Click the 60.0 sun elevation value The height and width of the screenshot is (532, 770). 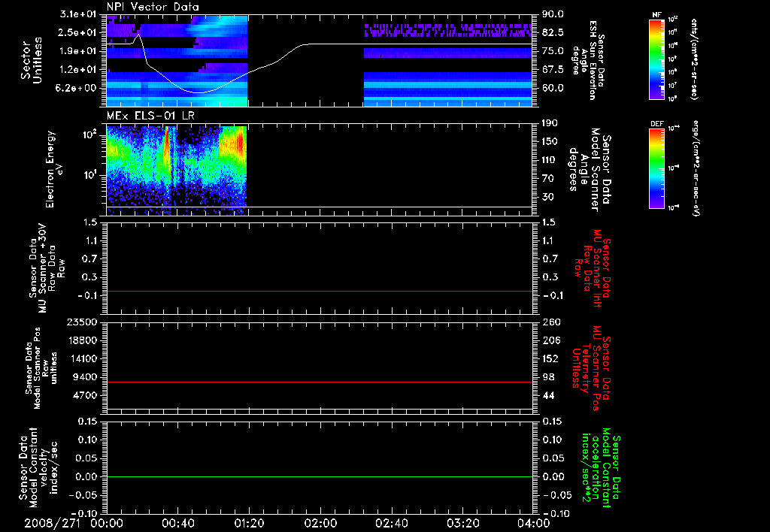[553, 88]
